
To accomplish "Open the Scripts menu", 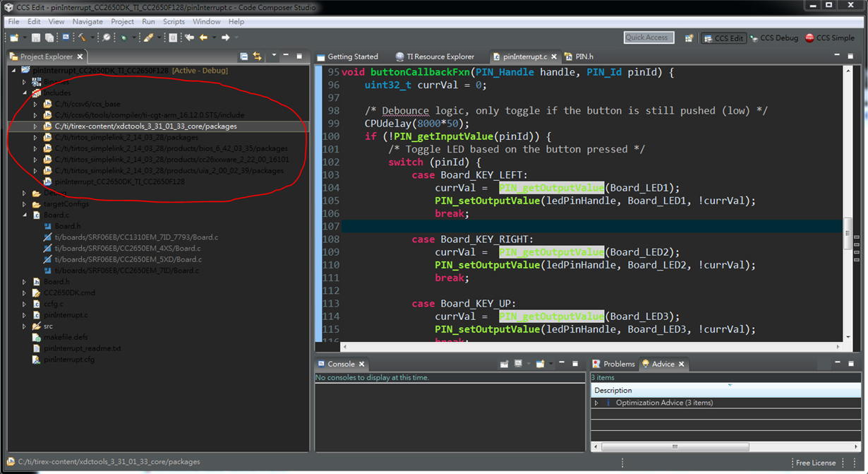I will pyautogui.click(x=174, y=21).
